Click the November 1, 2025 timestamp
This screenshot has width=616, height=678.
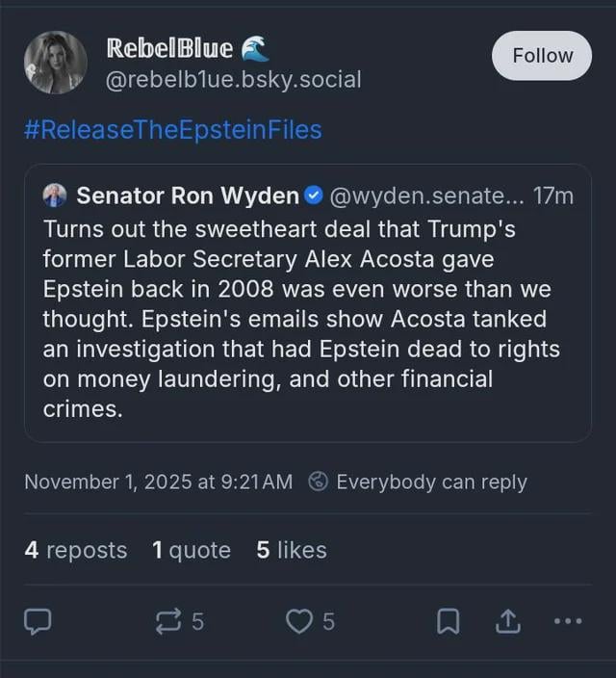coord(158,482)
